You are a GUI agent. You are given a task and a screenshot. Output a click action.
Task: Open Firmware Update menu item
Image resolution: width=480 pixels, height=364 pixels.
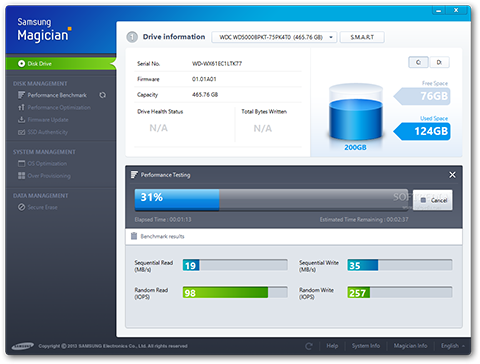(48, 120)
